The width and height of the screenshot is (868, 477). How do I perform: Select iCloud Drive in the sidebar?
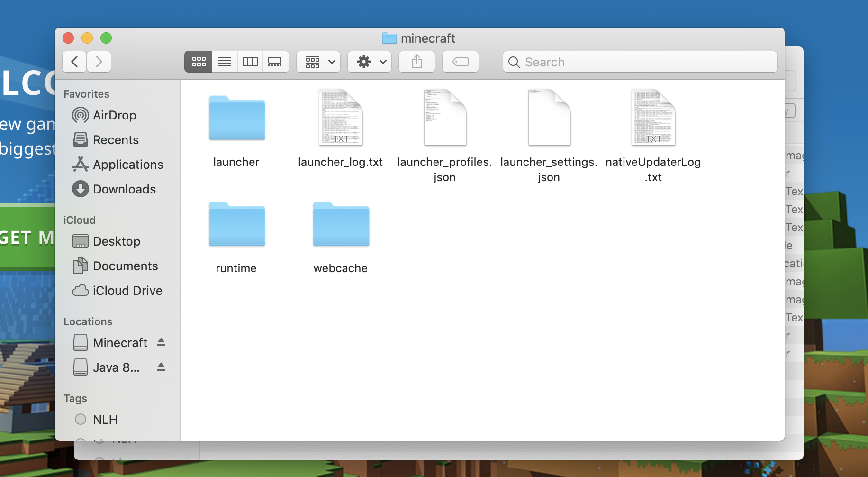127,291
